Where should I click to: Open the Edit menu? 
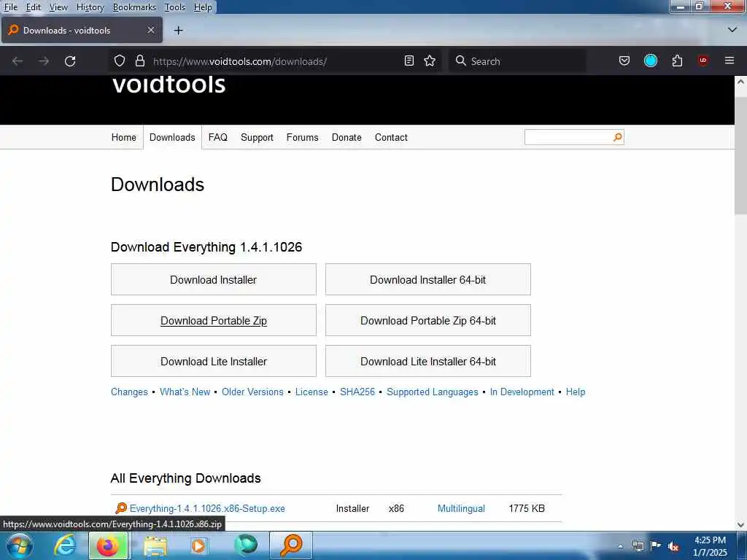tap(33, 7)
